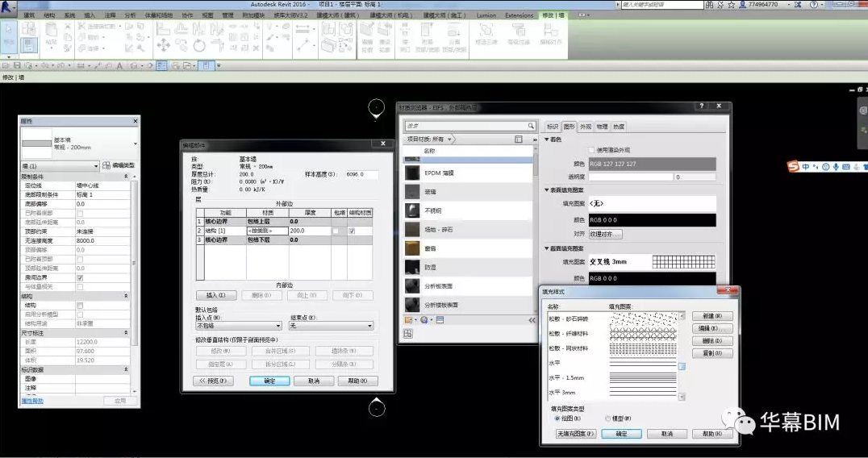
Task: Click the star favorites icon in title bar
Action: [732, 4]
